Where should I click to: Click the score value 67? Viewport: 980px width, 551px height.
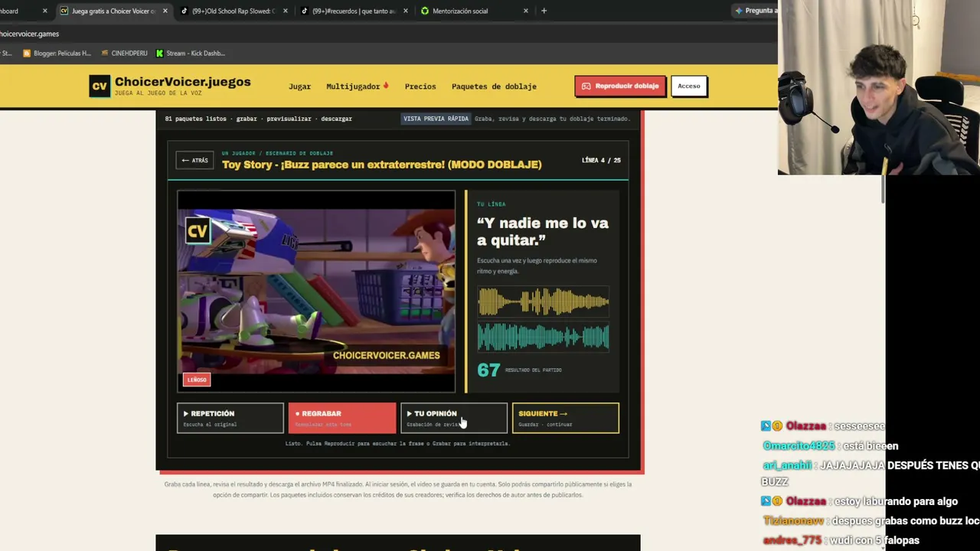pos(488,370)
